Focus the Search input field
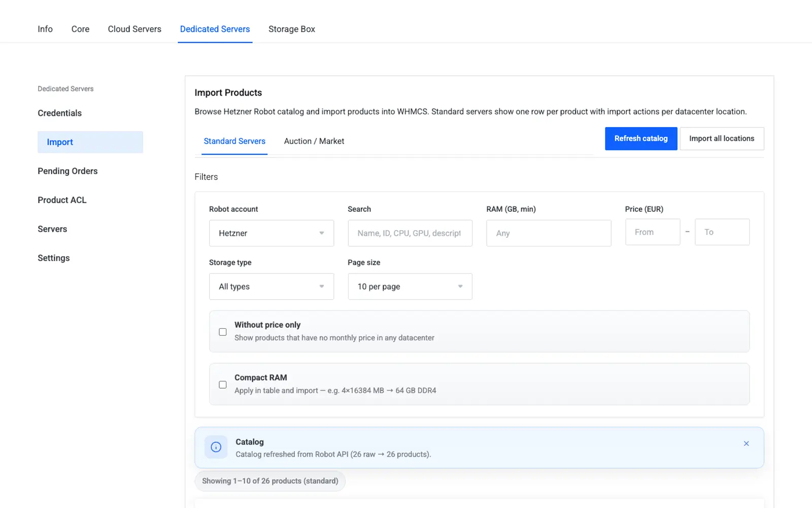The image size is (812, 508). click(x=410, y=233)
